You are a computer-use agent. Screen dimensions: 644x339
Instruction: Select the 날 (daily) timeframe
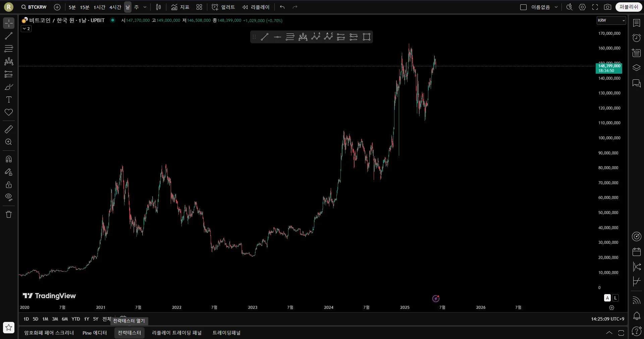128,7
